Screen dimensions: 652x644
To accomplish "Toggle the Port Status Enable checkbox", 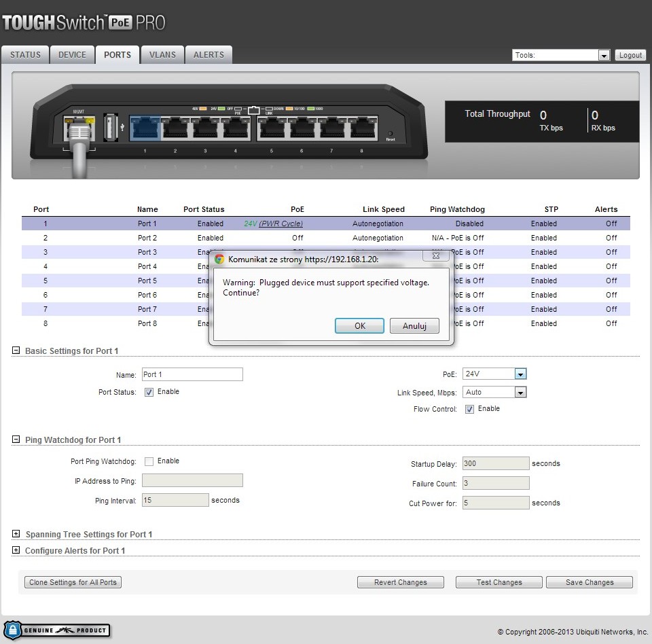I will (x=149, y=392).
